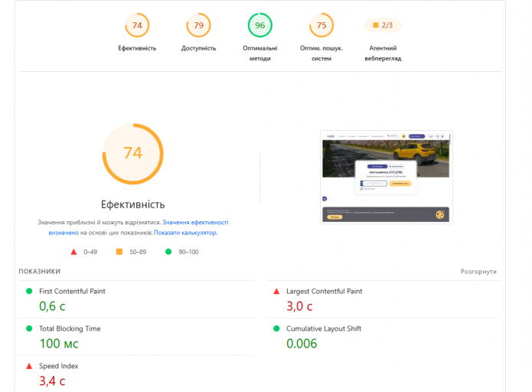Click the orange square 50–89 legend icon
Viewport: 532px width, 392px height.
tap(119, 252)
